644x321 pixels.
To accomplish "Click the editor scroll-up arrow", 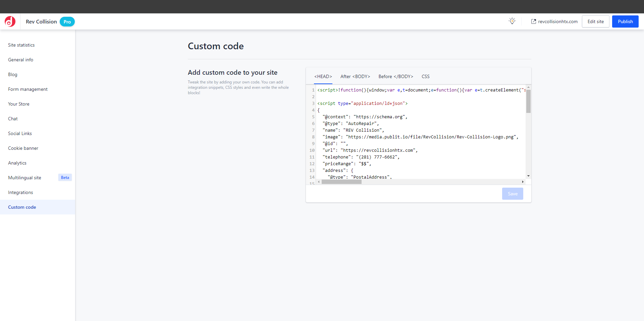I will click(528, 87).
